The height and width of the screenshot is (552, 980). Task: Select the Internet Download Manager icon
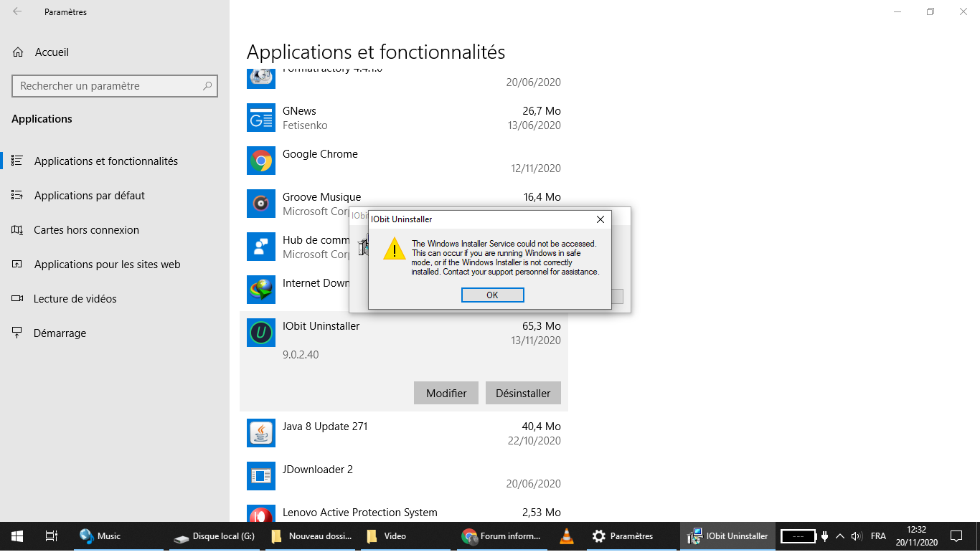tap(261, 290)
